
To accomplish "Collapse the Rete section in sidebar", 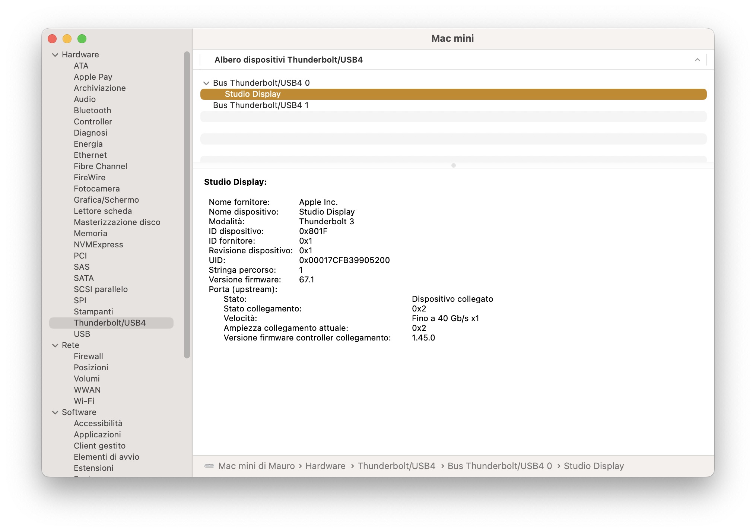I will point(55,345).
